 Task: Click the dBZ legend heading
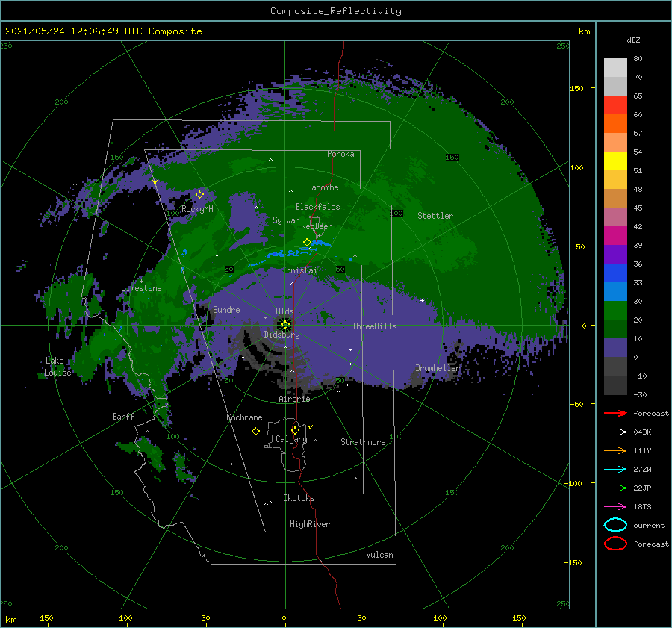[633, 40]
